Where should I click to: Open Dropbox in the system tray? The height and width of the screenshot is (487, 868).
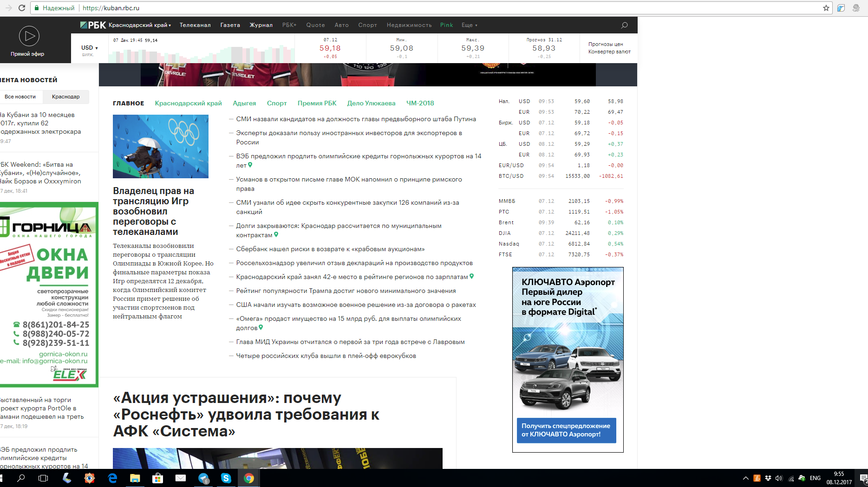(x=768, y=478)
